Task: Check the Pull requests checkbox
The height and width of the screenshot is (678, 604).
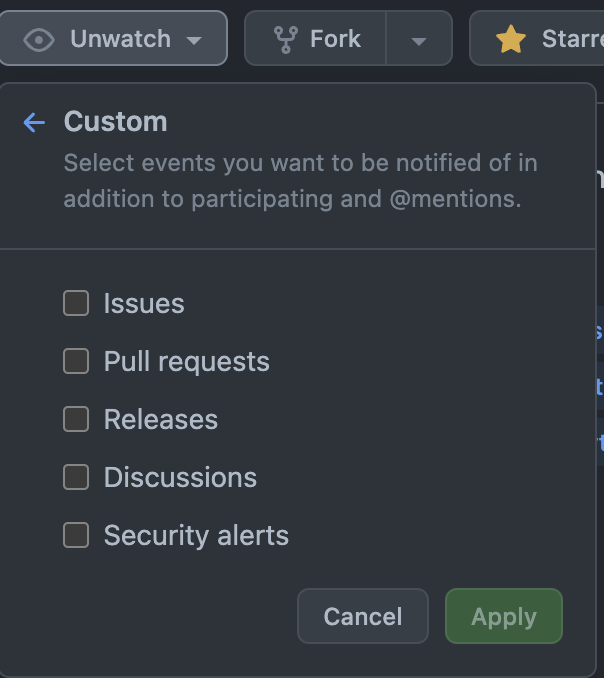Action: (76, 361)
